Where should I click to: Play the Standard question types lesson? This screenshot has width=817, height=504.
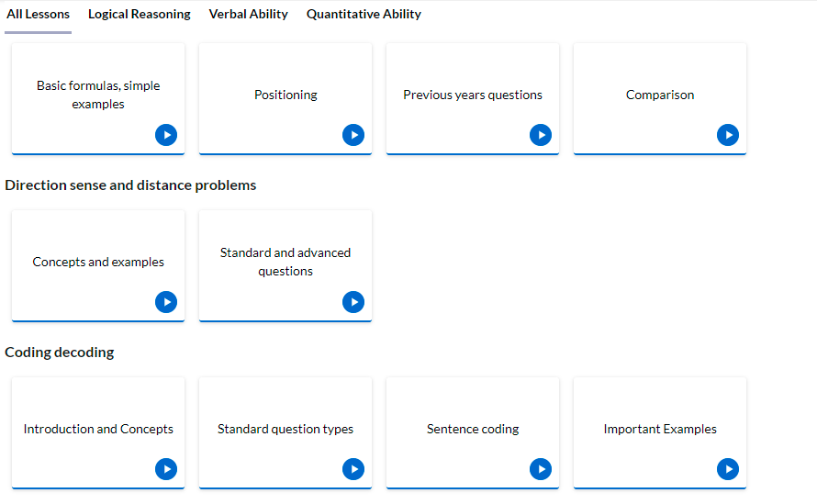[353, 469]
